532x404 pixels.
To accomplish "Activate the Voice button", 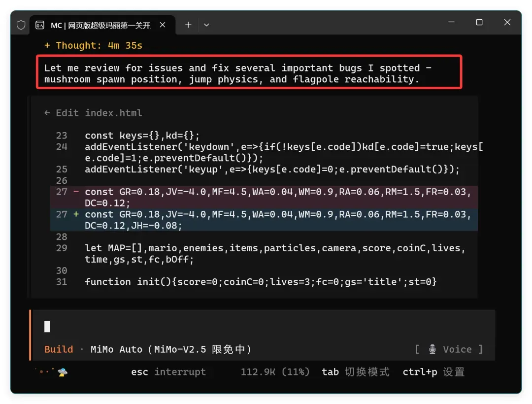I will pyautogui.click(x=449, y=349).
